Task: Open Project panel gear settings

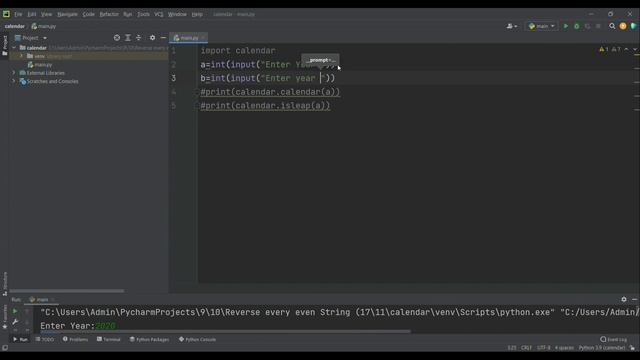Action: tap(152, 38)
